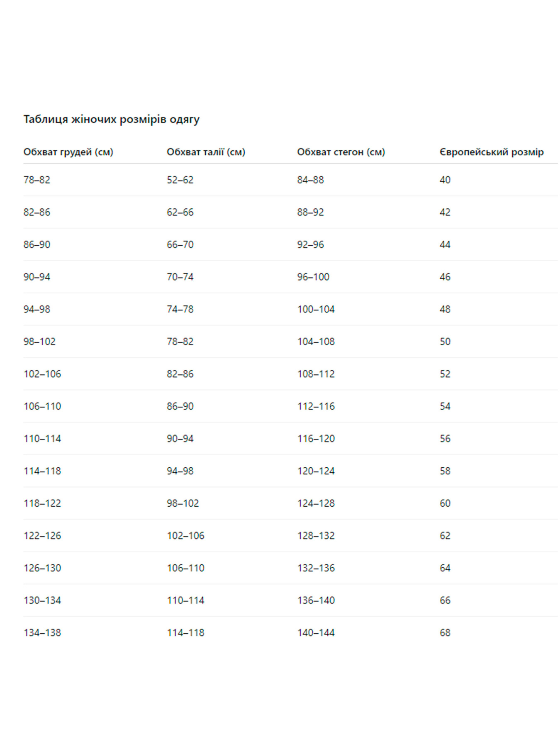The image size is (560, 747).
Task: Click chest measurement 114–118 cell
Action: tap(42, 471)
